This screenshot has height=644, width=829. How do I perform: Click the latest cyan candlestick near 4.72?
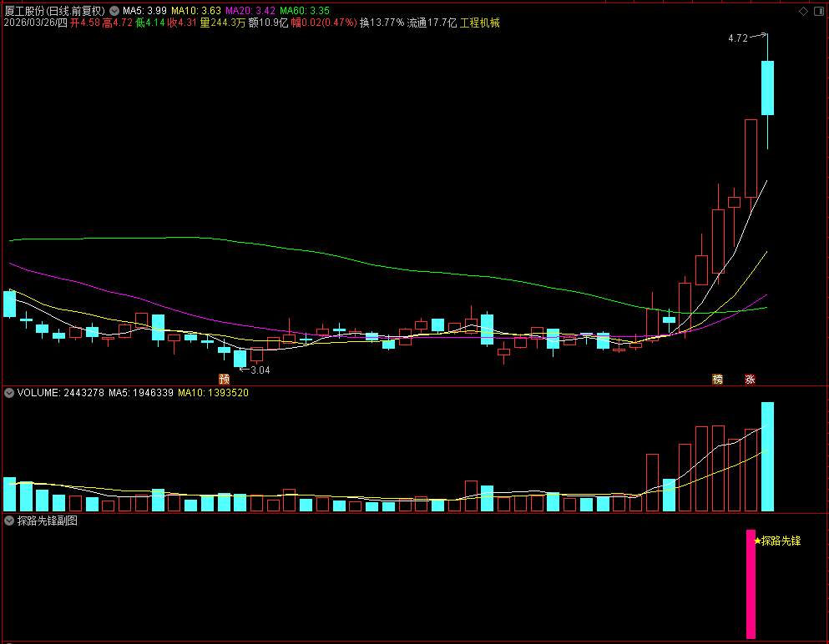pos(767,88)
